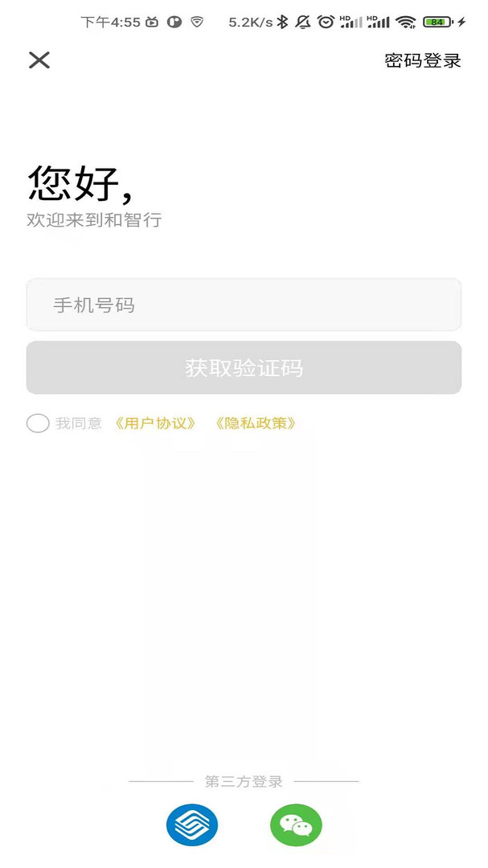Tap the 下午4:55 clock in status bar

[110, 23]
